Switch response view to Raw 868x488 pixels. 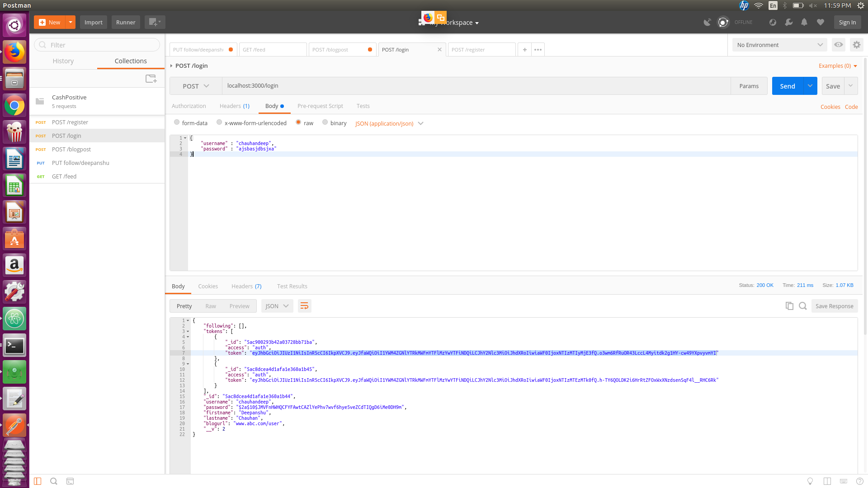[211, 306]
